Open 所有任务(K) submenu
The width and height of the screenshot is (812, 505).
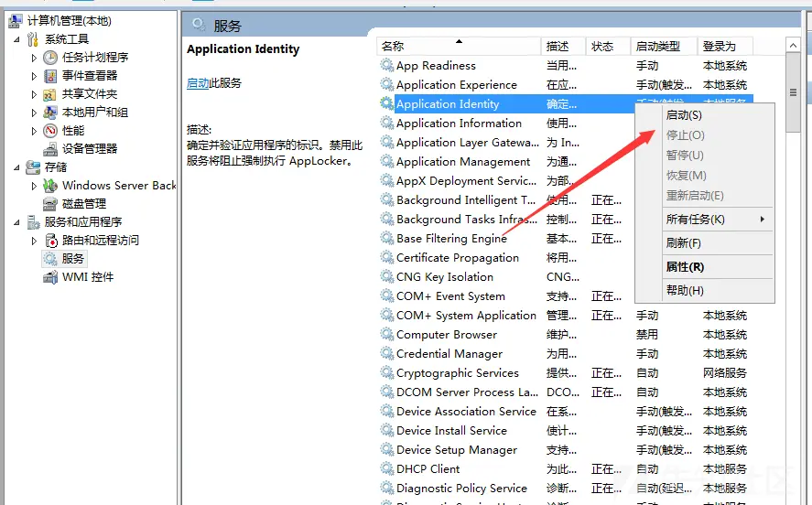coord(696,220)
